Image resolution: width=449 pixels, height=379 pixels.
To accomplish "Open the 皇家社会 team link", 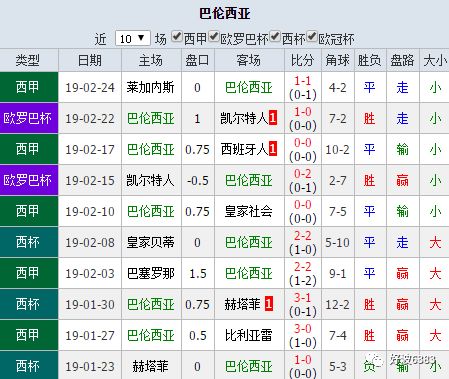I will point(249,211).
